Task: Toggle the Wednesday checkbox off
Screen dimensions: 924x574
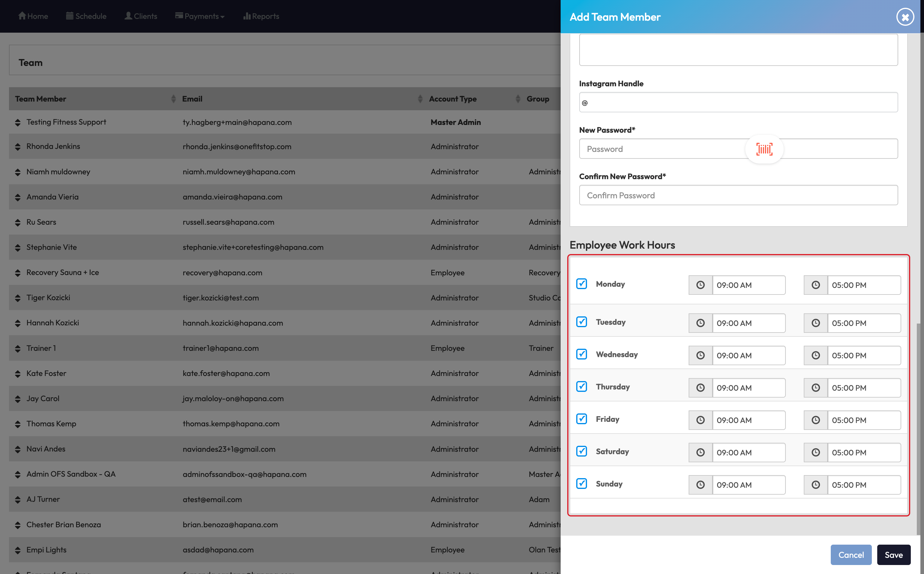Action: [581, 354]
